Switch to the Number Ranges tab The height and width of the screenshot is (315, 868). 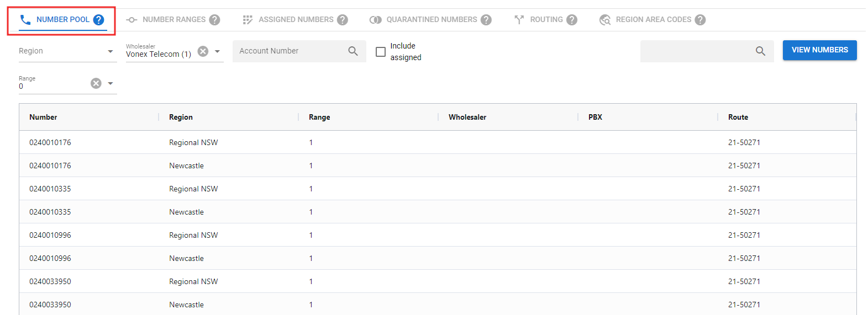coord(173,20)
